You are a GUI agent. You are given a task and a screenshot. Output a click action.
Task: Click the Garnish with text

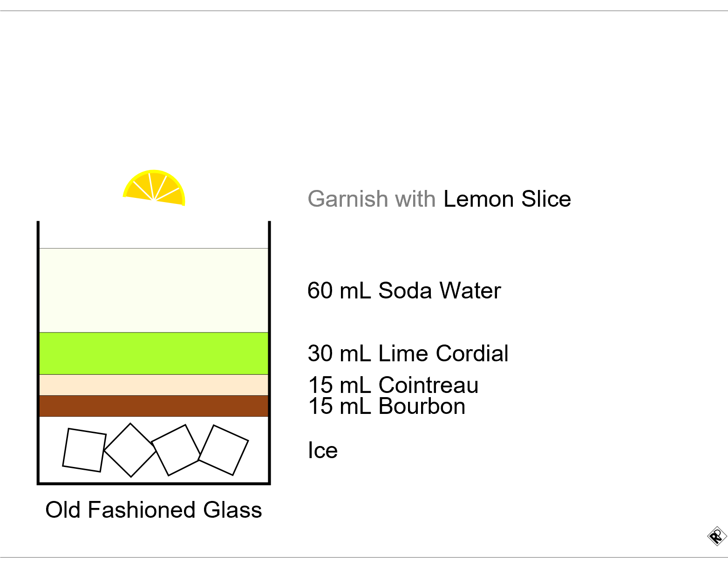point(372,199)
